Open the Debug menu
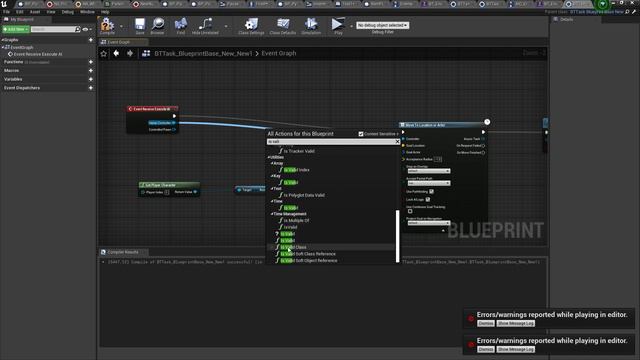This screenshot has height=360, width=640. (67, 12)
